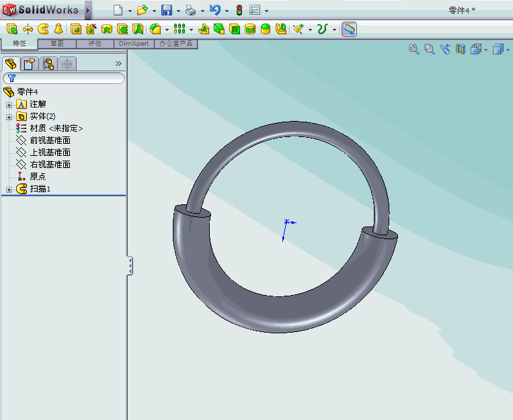Click the Curves tool icon
Image resolution: width=513 pixels, height=420 pixels.
pos(323,29)
